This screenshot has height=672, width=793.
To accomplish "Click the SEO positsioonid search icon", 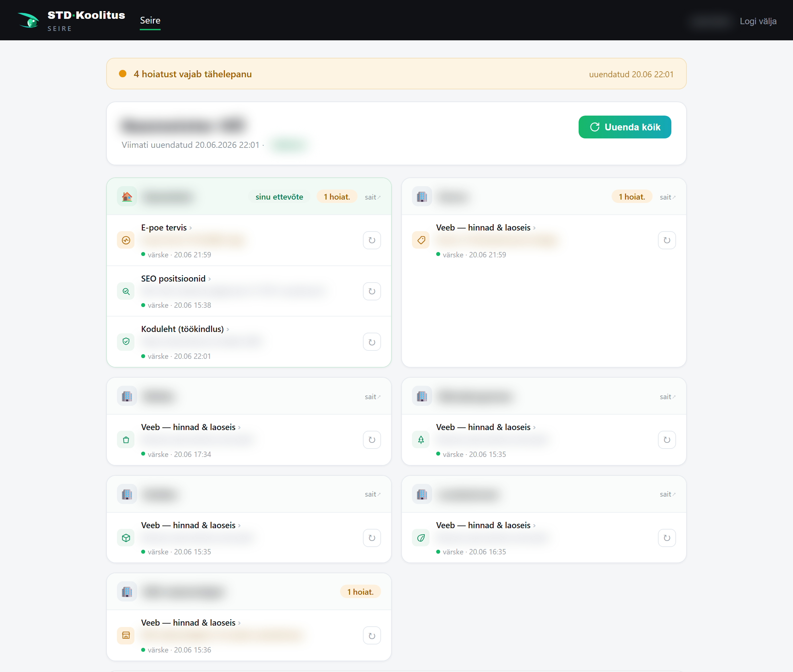I will point(126,291).
